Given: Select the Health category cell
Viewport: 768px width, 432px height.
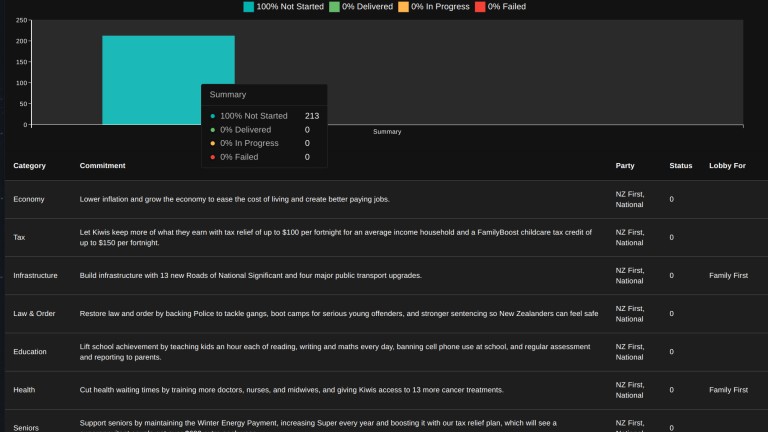Looking at the screenshot, I should click(x=24, y=390).
